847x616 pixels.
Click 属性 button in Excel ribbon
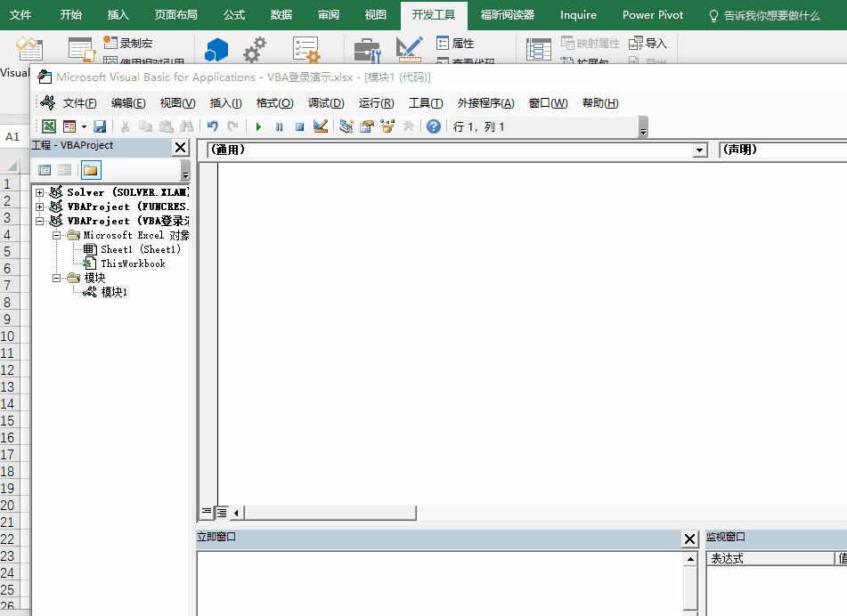click(x=455, y=44)
